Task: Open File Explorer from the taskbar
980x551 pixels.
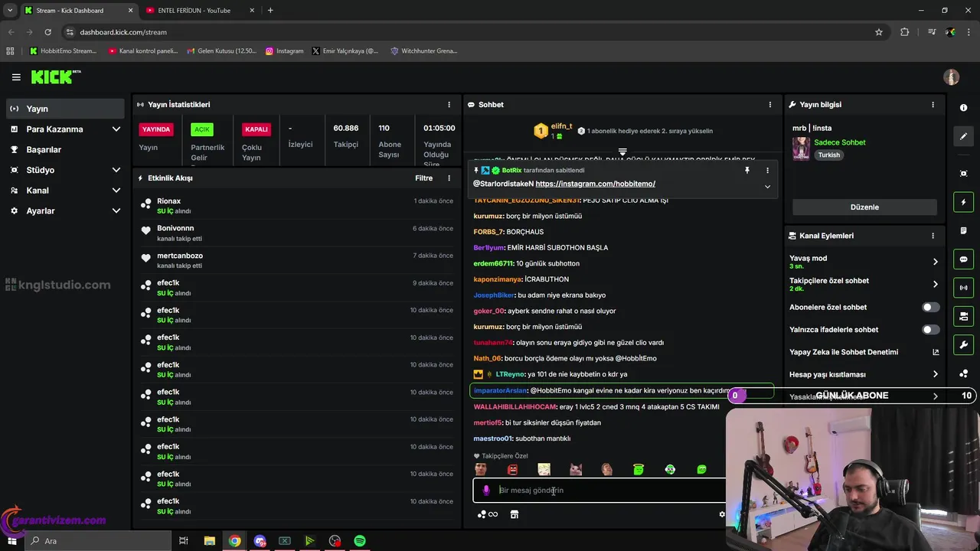Action: click(x=209, y=541)
